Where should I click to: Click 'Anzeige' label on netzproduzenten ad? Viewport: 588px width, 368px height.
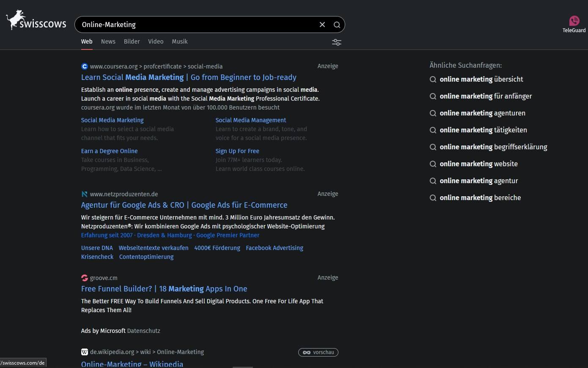328,194
